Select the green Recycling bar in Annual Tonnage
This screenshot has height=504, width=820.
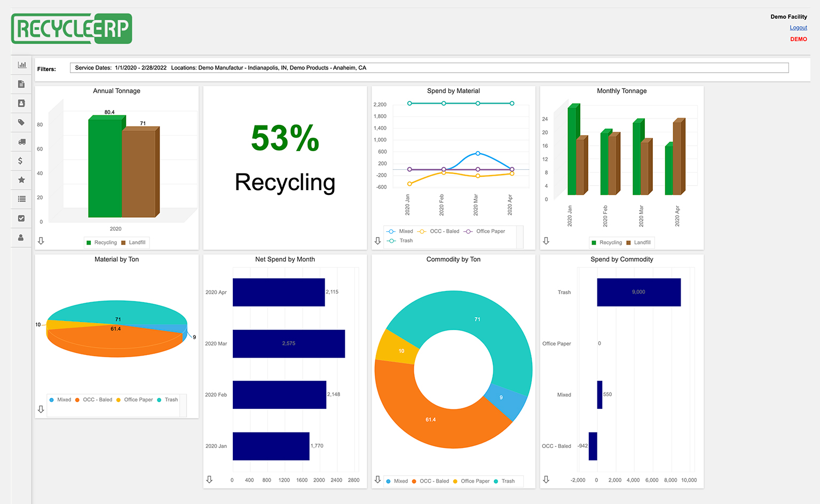tap(105, 168)
